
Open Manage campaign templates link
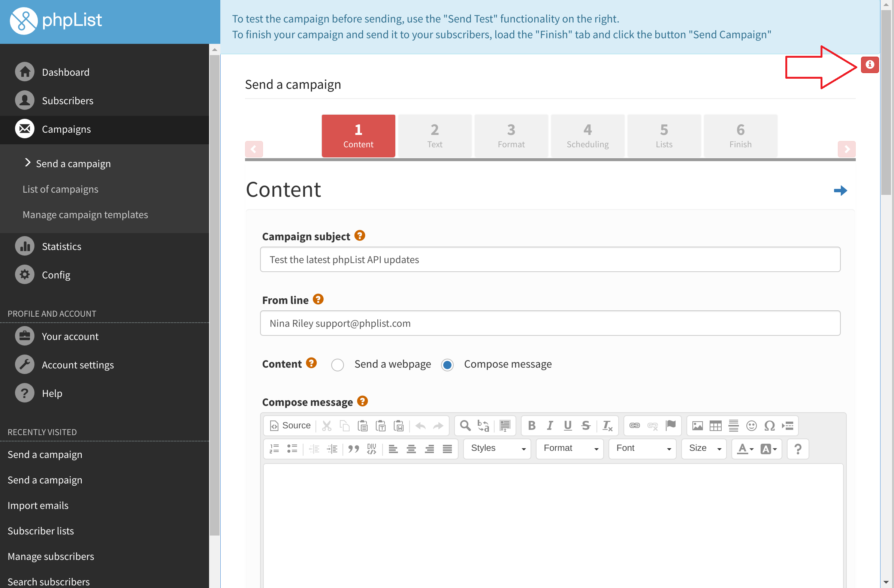coord(85,215)
